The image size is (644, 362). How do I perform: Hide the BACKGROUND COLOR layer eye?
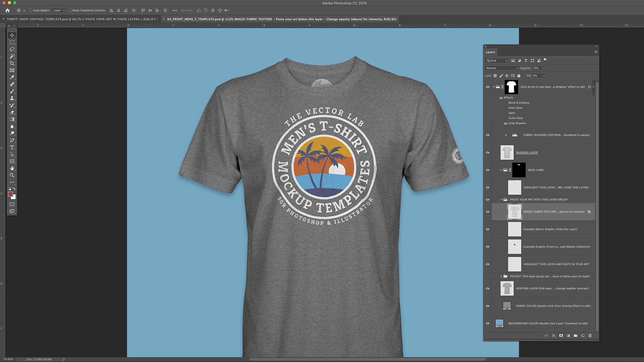(x=488, y=323)
